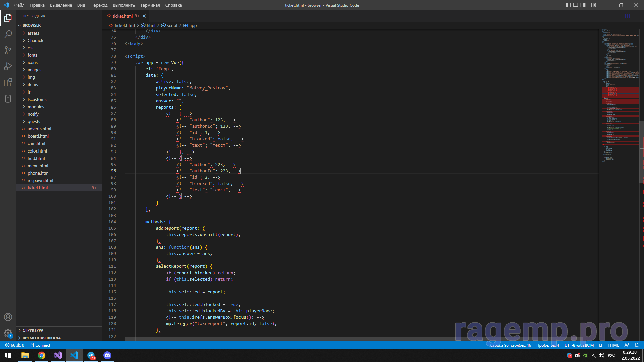Open Run and Debug view
Screen dimensions: 644x362
click(x=8, y=66)
